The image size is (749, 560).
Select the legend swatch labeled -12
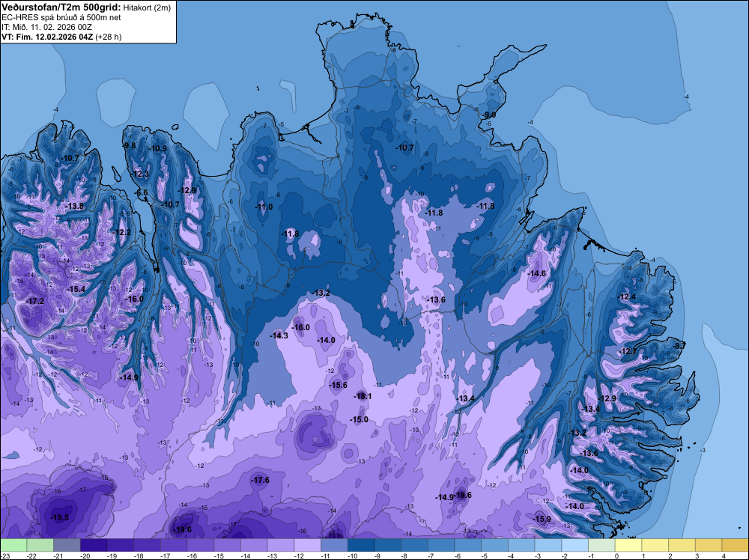point(308,545)
